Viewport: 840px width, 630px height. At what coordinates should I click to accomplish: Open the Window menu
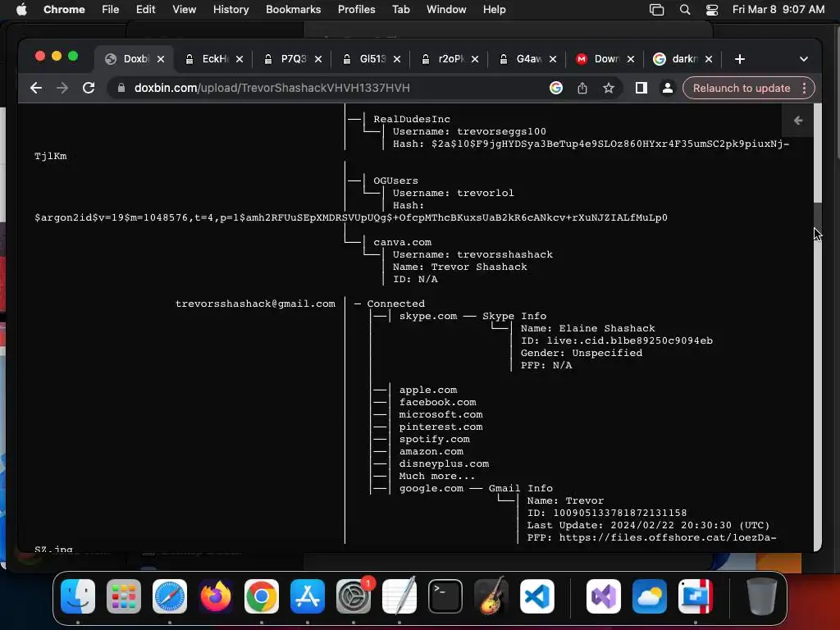pos(446,10)
